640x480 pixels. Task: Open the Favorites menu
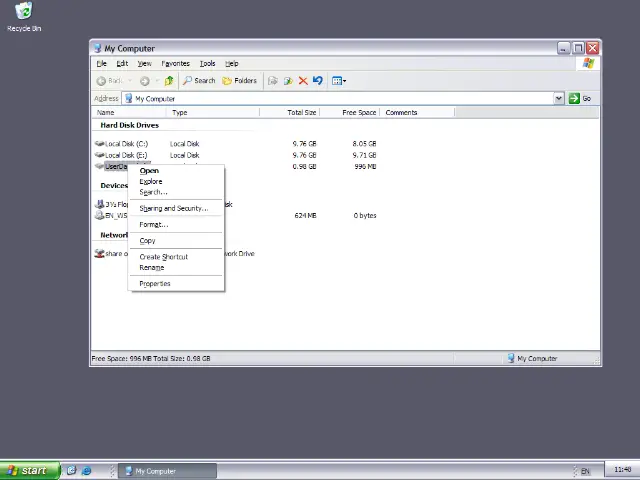click(176, 64)
